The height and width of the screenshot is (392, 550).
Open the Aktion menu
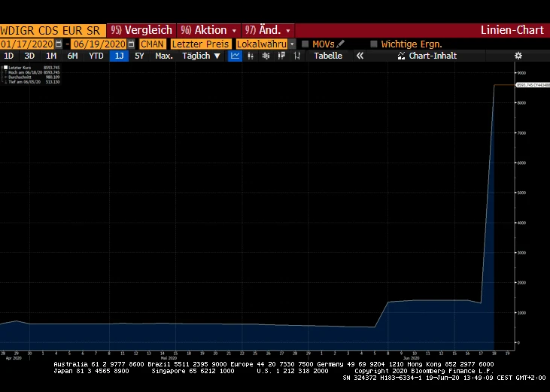pos(208,30)
